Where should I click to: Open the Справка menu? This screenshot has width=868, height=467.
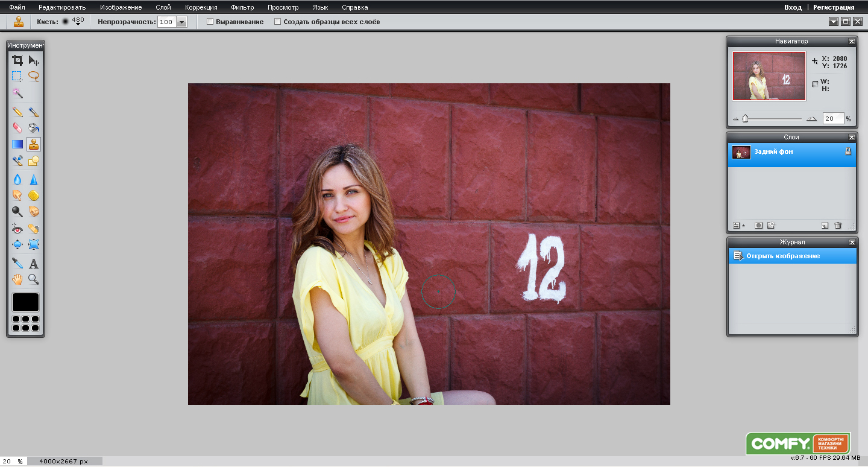coord(355,7)
